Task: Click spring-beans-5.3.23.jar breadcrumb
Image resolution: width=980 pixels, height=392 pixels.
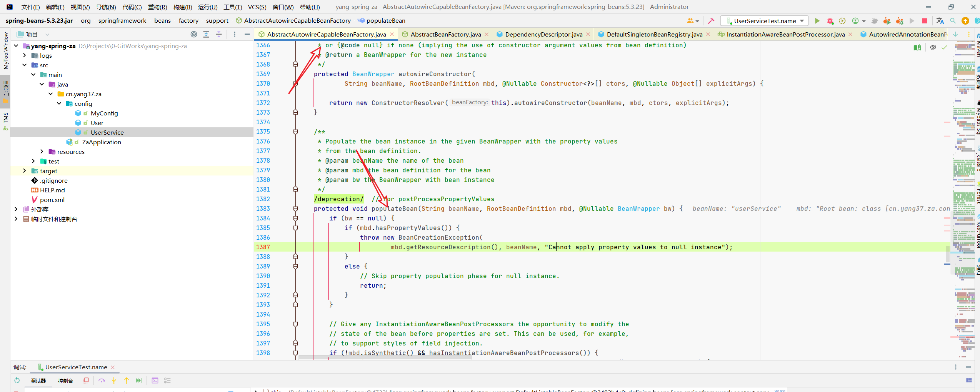Action: click(39, 21)
